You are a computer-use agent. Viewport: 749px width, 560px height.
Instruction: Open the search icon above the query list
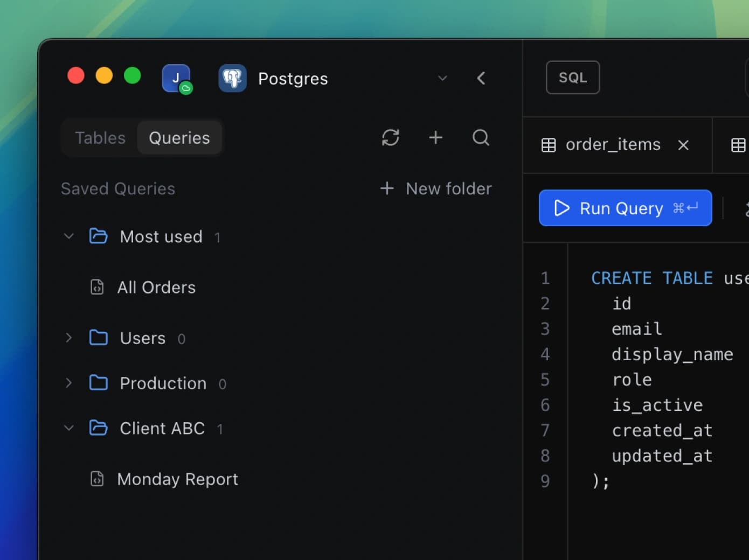[480, 138]
